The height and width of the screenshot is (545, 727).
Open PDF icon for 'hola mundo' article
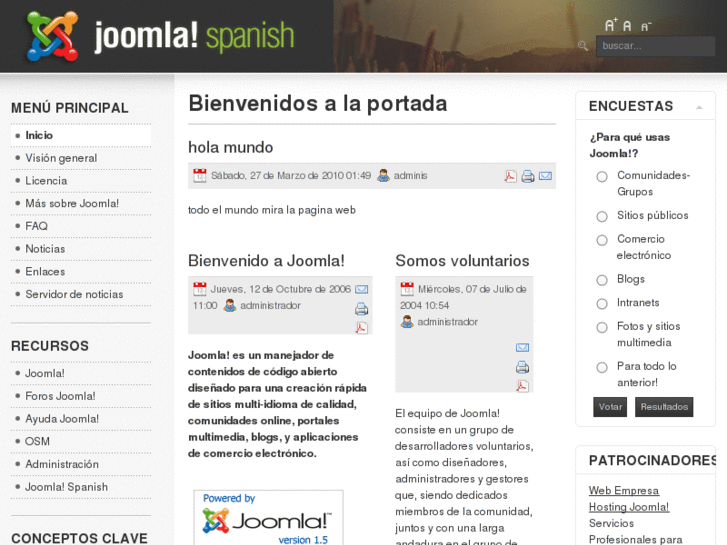[510, 176]
